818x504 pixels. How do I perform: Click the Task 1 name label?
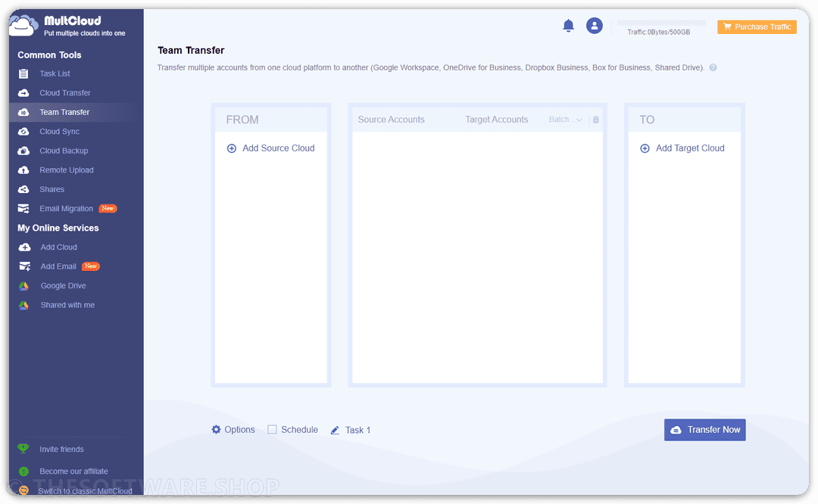[x=357, y=430]
